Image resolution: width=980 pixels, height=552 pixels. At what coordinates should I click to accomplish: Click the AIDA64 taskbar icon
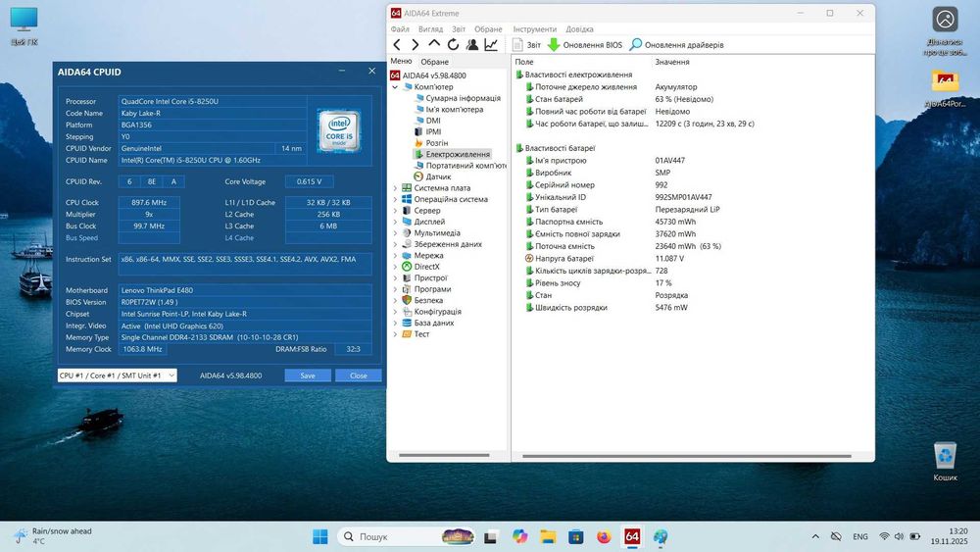point(632,536)
